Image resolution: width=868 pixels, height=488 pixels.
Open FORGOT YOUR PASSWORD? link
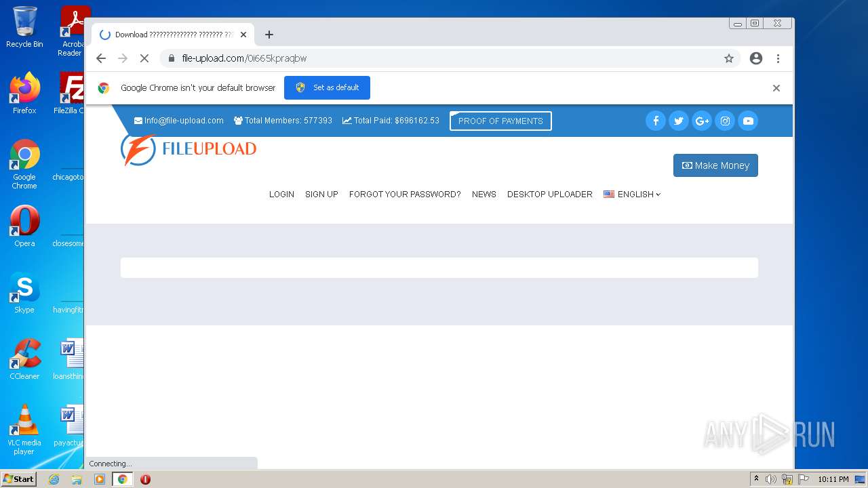tap(405, 195)
